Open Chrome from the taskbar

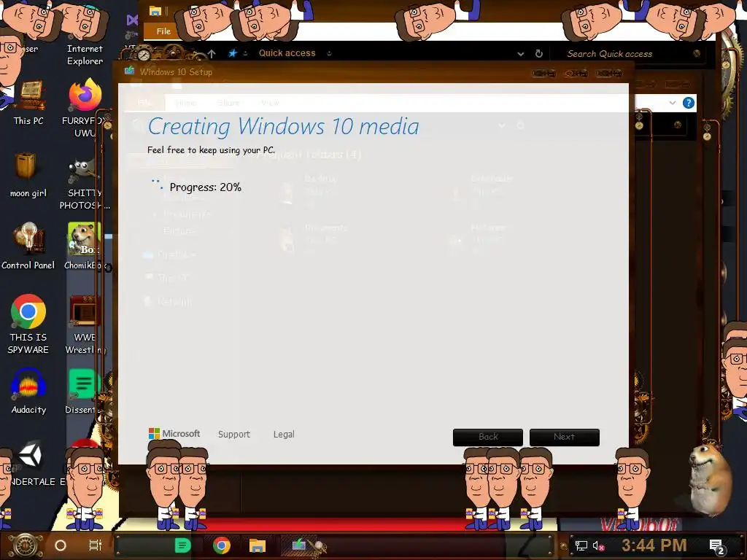coord(222,545)
